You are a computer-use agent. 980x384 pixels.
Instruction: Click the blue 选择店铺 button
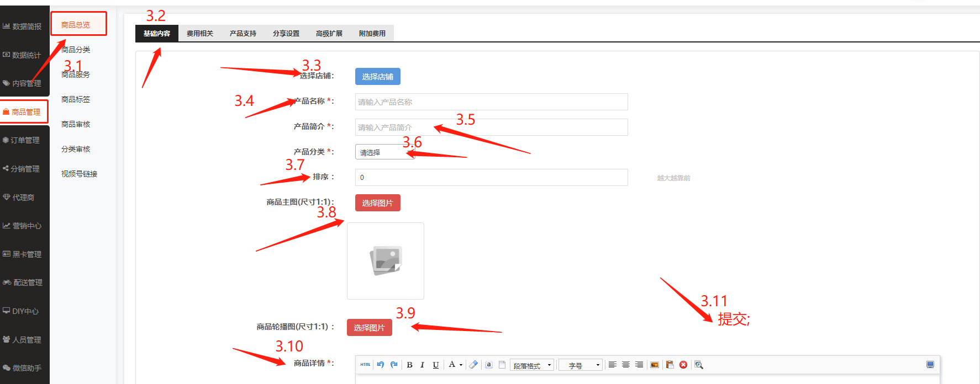(377, 77)
